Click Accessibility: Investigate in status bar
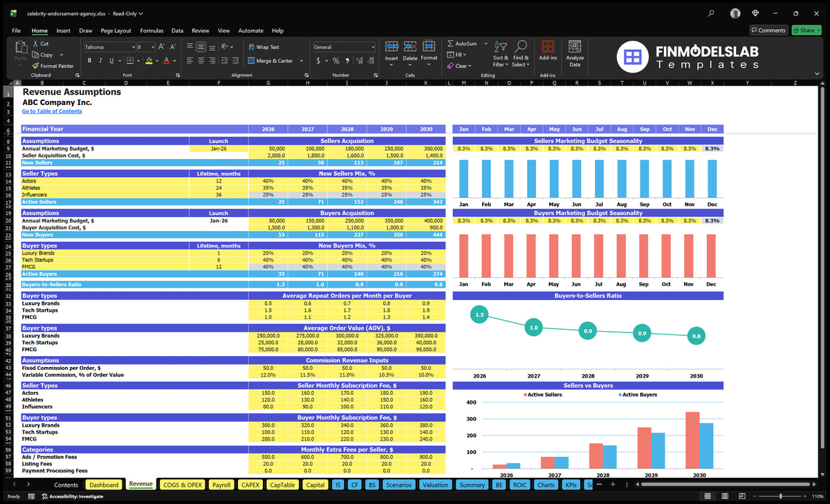 tap(72, 496)
